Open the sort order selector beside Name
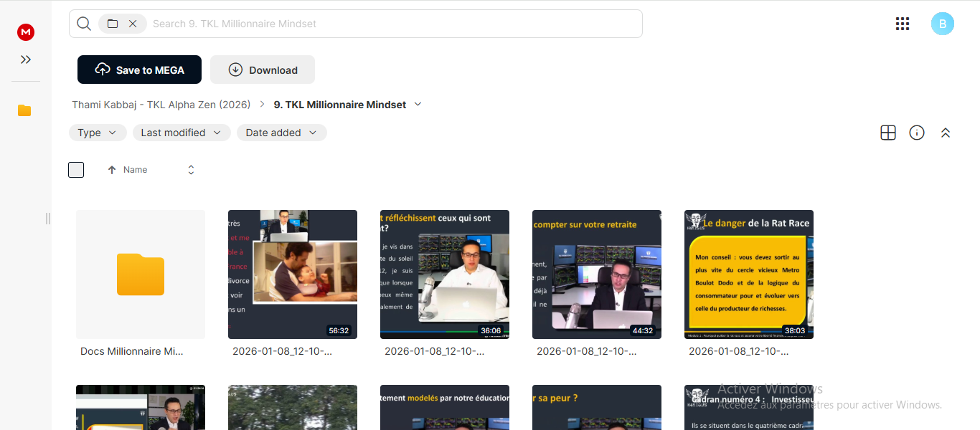 tap(191, 170)
